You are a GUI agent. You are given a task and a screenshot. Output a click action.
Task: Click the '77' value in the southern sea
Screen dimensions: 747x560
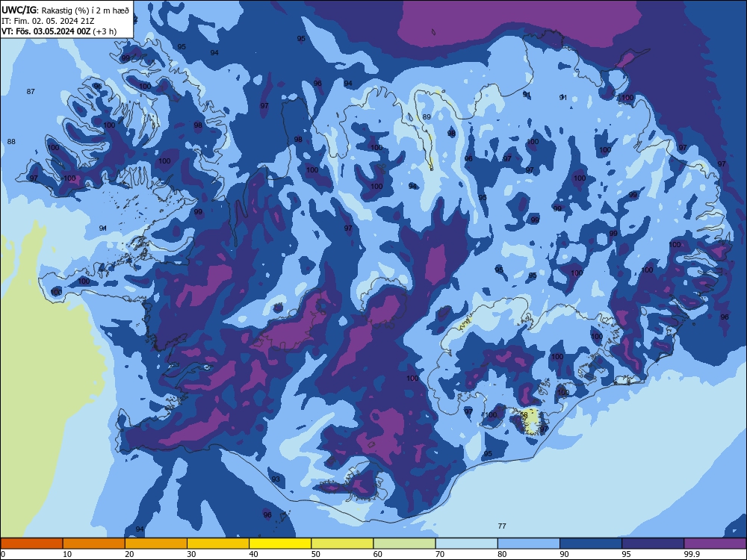(502, 526)
